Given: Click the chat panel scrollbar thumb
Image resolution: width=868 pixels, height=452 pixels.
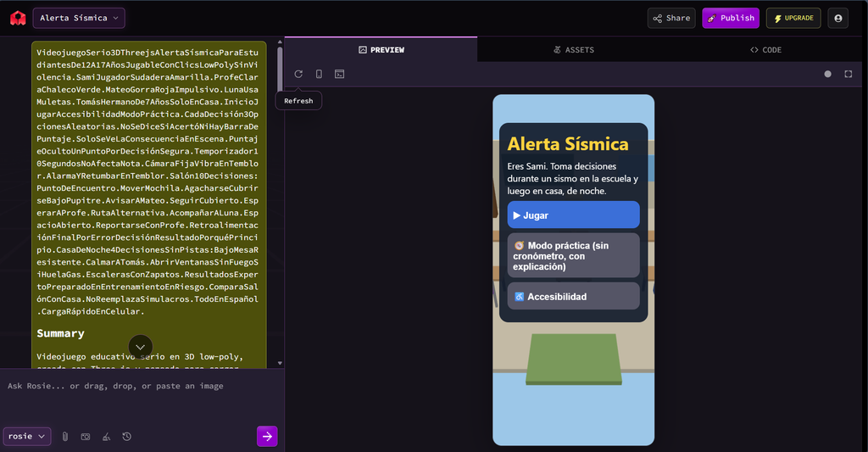Looking at the screenshot, I should [280, 70].
